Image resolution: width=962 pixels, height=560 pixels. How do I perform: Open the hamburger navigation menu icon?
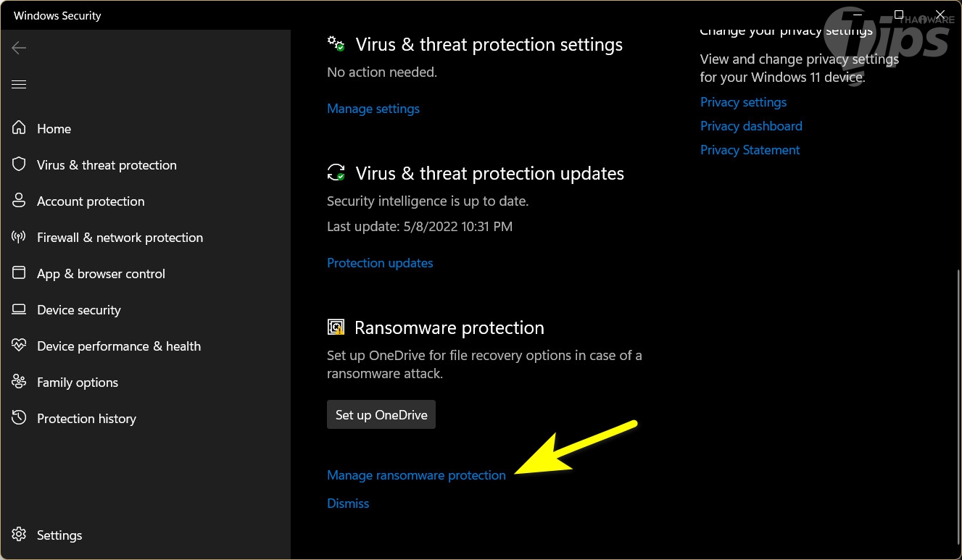pyautogui.click(x=19, y=85)
